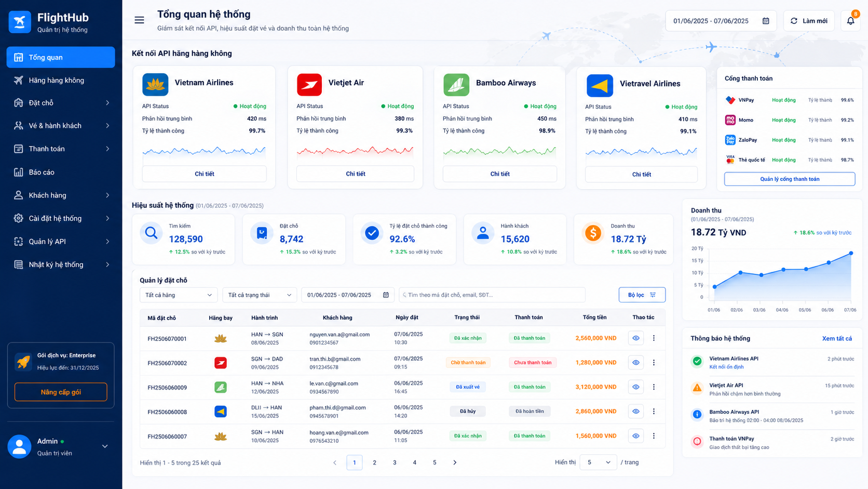
Task: Expand the Cài đặt hệ thống submenu
Action: [107, 219]
